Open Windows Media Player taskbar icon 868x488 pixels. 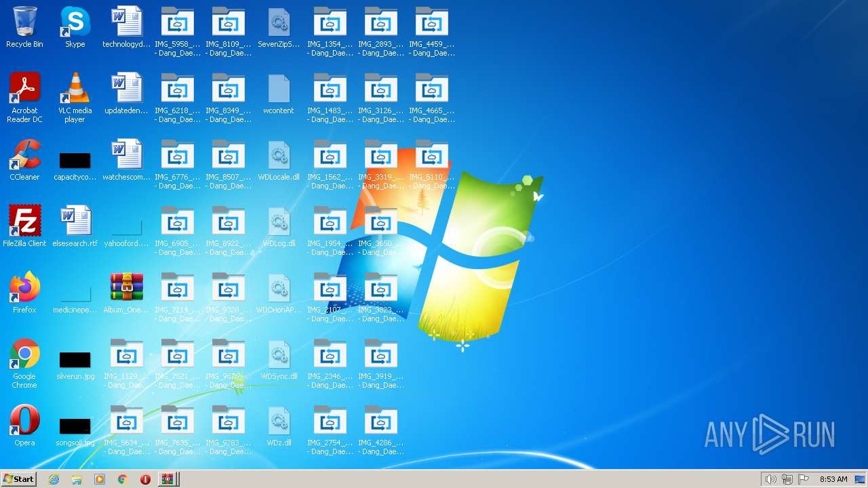(100, 479)
